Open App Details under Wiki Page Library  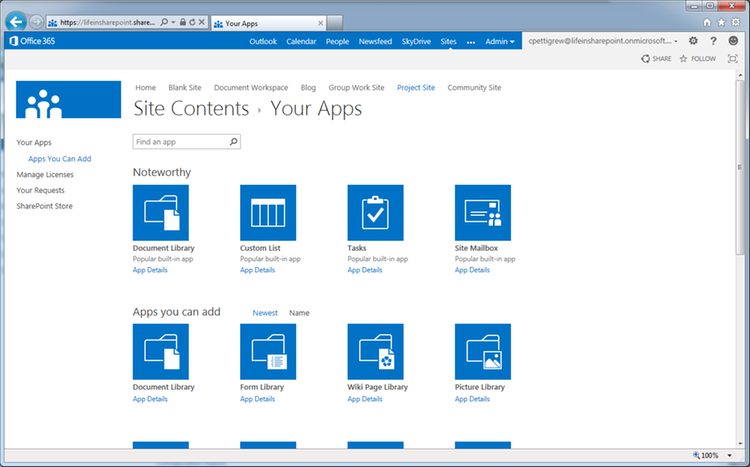pyautogui.click(x=365, y=399)
